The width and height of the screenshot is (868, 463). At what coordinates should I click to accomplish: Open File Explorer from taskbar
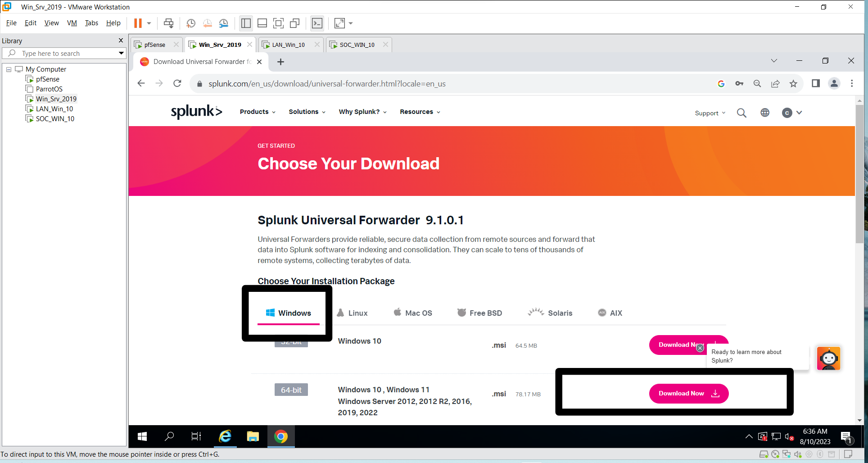[x=253, y=436]
